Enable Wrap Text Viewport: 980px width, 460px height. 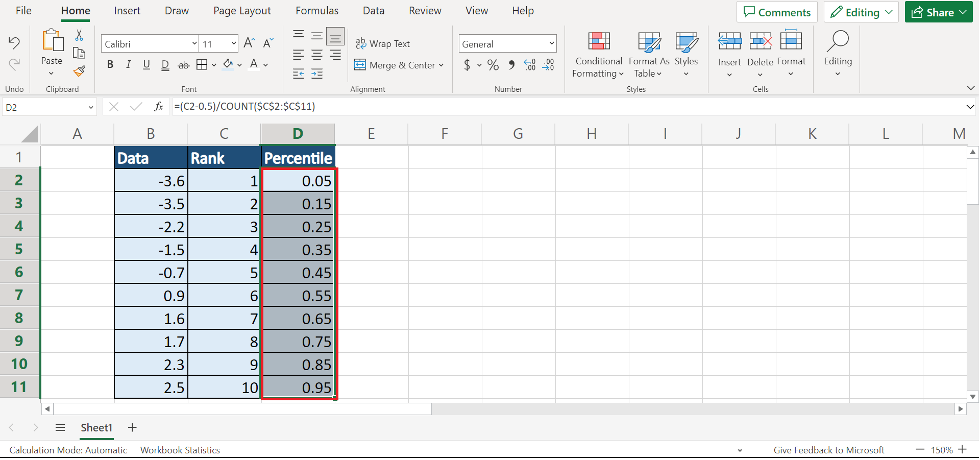tap(383, 43)
